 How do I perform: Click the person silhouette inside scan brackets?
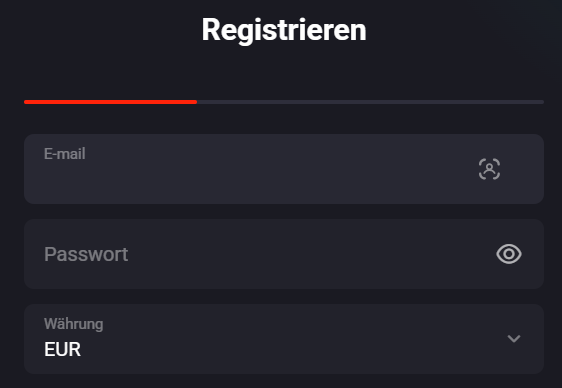(x=489, y=169)
